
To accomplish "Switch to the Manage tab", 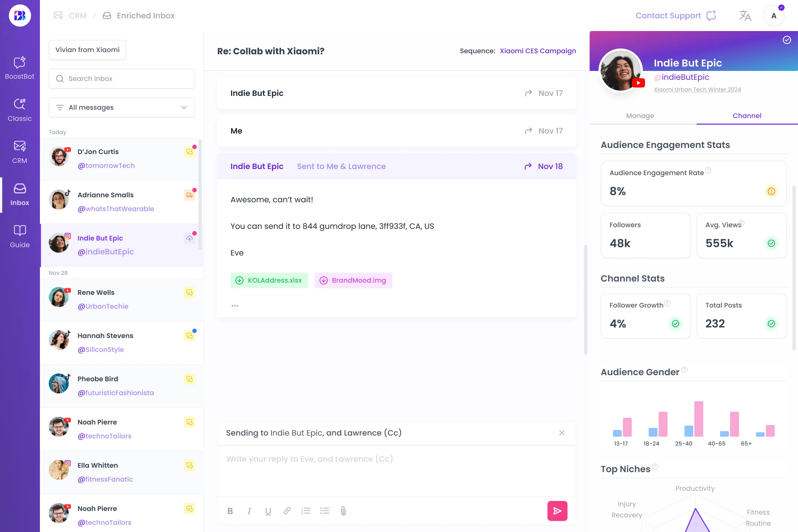I will click(x=640, y=116).
